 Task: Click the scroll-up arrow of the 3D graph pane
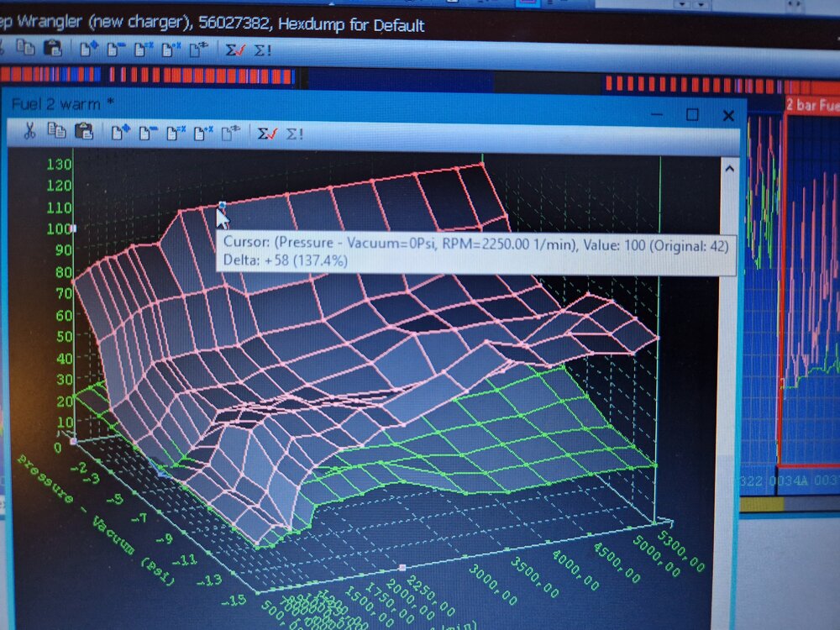[728, 169]
